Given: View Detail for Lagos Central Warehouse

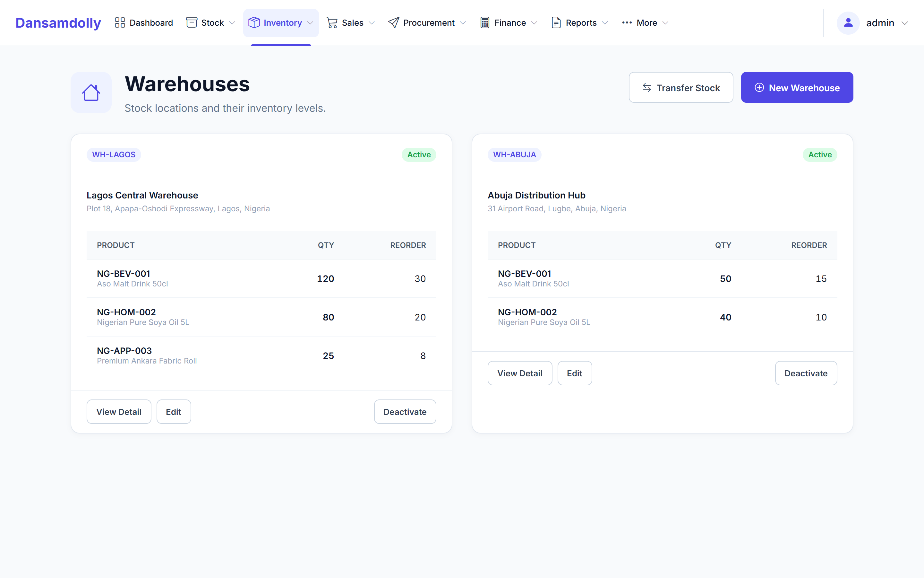Looking at the screenshot, I should tap(119, 412).
